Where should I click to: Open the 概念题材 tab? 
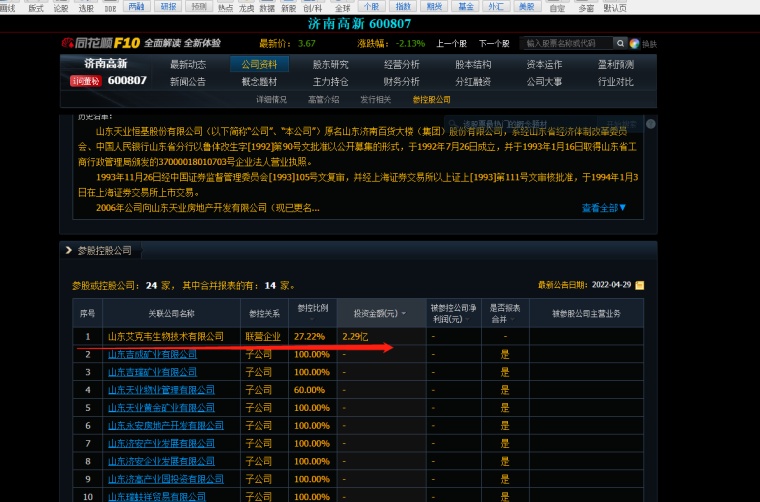pos(259,82)
